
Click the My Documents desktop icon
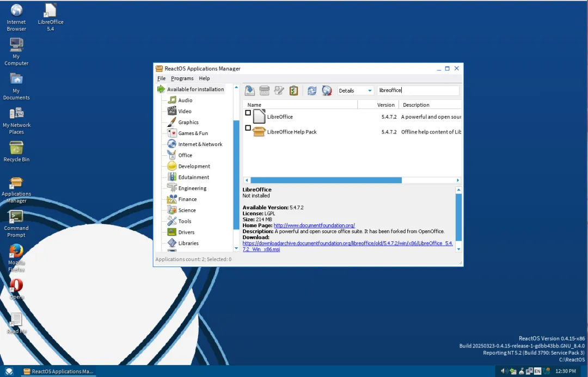click(x=16, y=86)
